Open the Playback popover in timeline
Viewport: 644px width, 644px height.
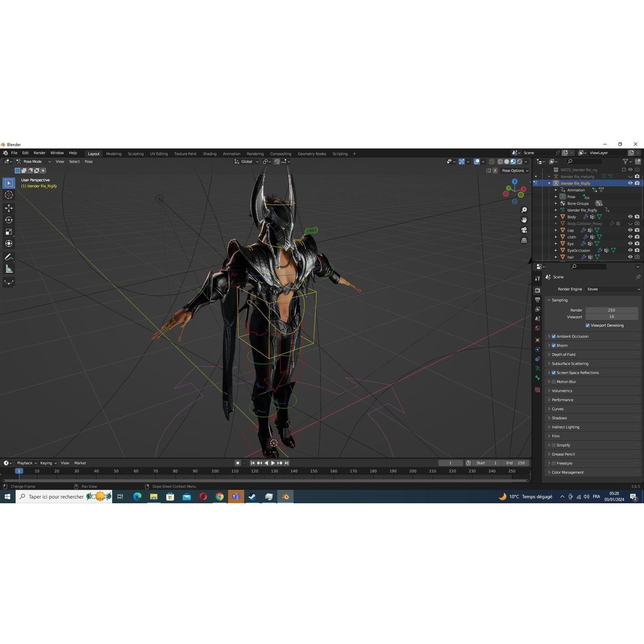(x=27, y=463)
